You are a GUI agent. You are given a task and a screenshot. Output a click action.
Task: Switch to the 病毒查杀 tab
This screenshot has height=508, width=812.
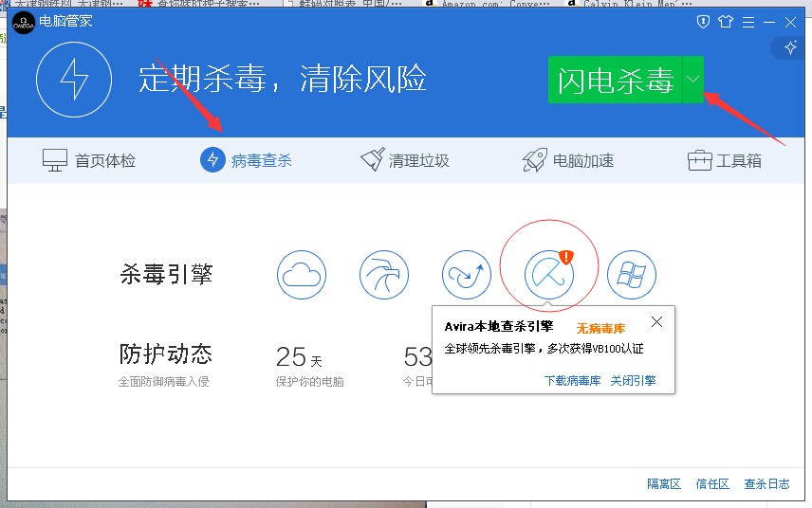point(246,160)
